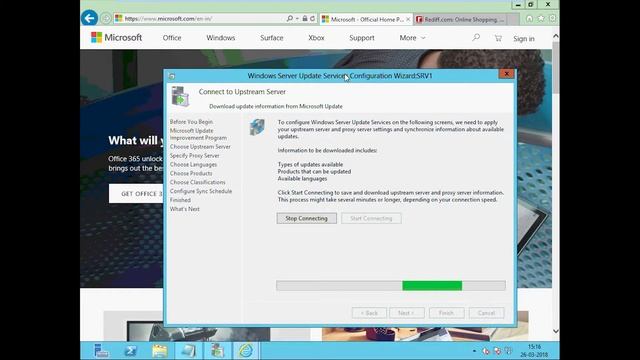Select What's Next wizard step
Screen dimensions: 640x360
click(x=184, y=209)
